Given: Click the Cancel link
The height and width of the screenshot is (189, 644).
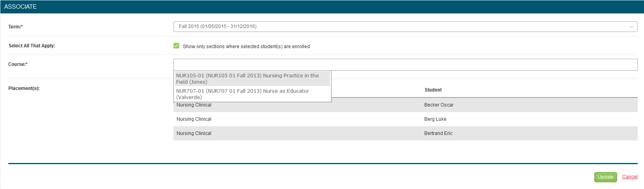Looking at the screenshot, I should click(630, 177).
